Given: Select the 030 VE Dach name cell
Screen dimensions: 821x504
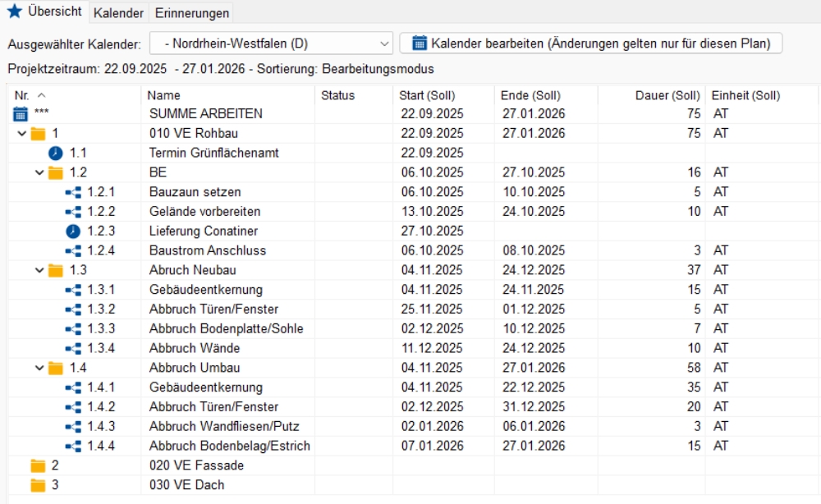Looking at the screenshot, I should (x=227, y=485).
